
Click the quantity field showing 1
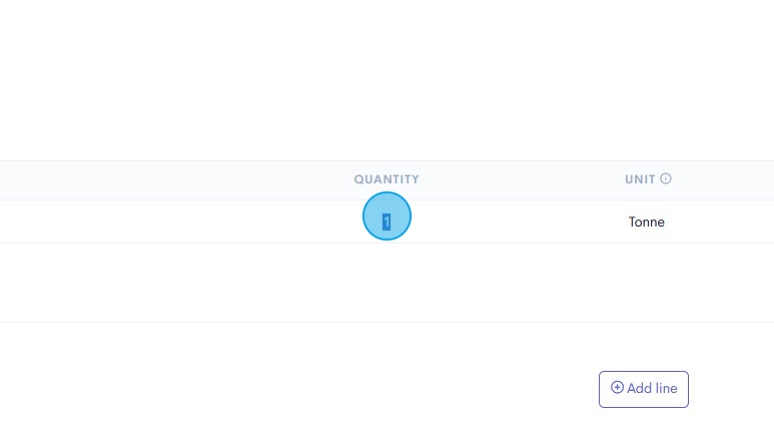click(x=387, y=221)
